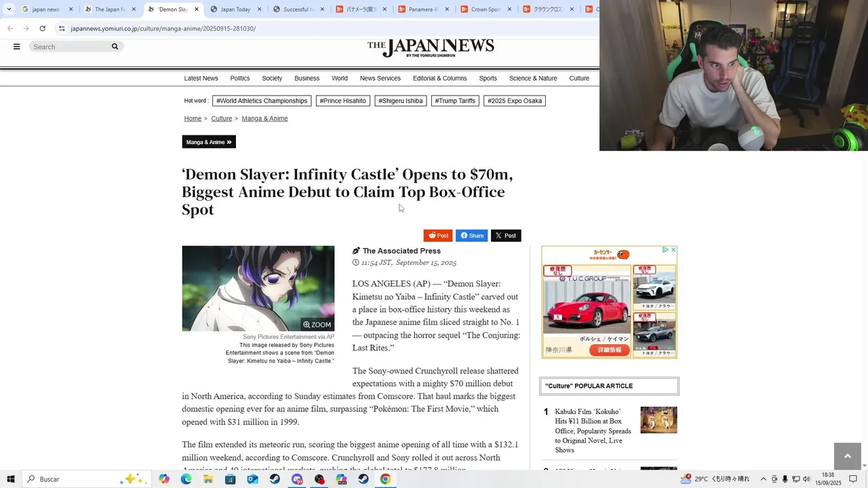Image resolution: width=868 pixels, height=488 pixels.
Task: Open the Editorial & Columns section
Action: 440,79
